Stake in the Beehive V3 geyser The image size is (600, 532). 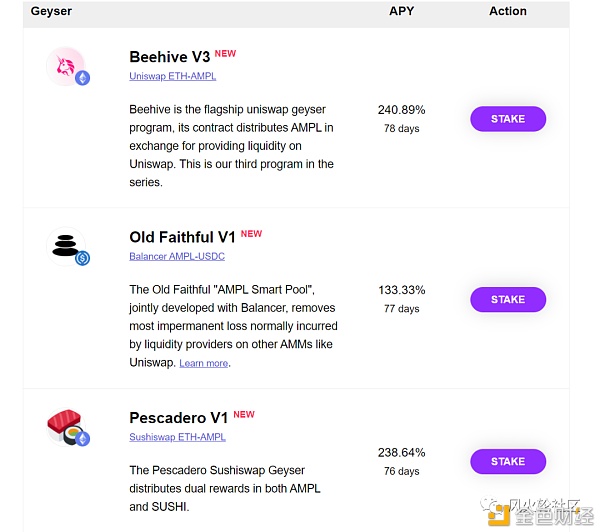(x=508, y=119)
